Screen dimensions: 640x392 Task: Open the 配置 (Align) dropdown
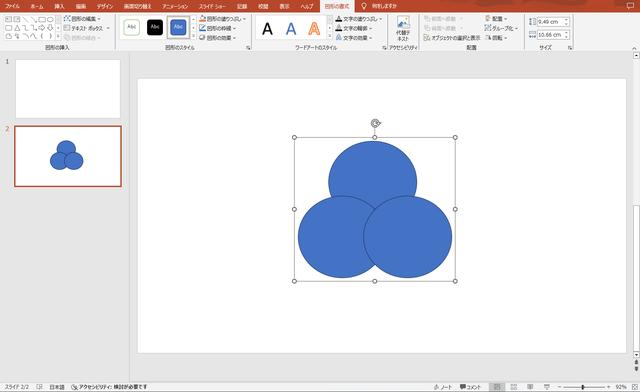pyautogui.click(x=496, y=19)
